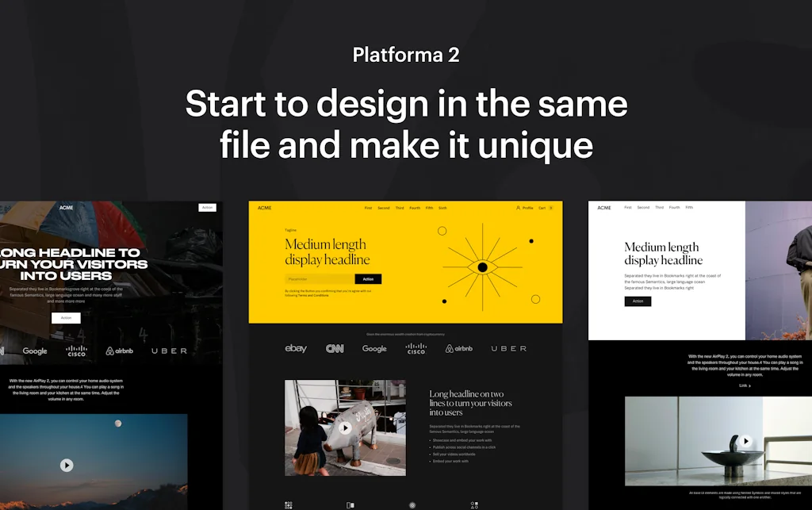This screenshot has width=812, height=510.
Task: Click the black Action button in the yellow hero
Action: tap(367, 279)
